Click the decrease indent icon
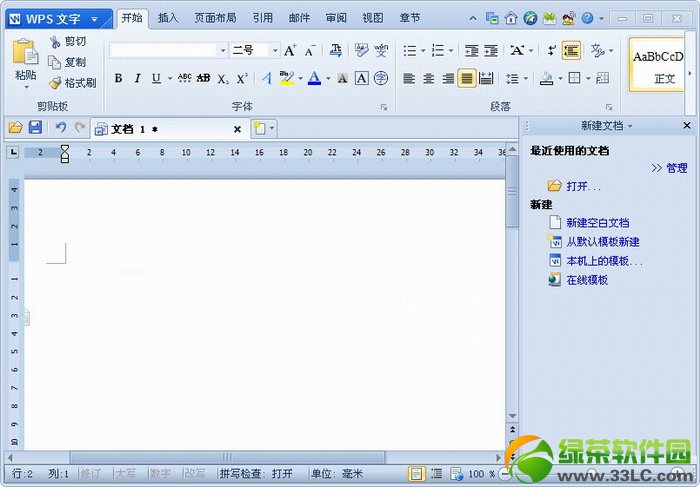Image resolution: width=700 pixels, height=497 pixels. tap(471, 51)
